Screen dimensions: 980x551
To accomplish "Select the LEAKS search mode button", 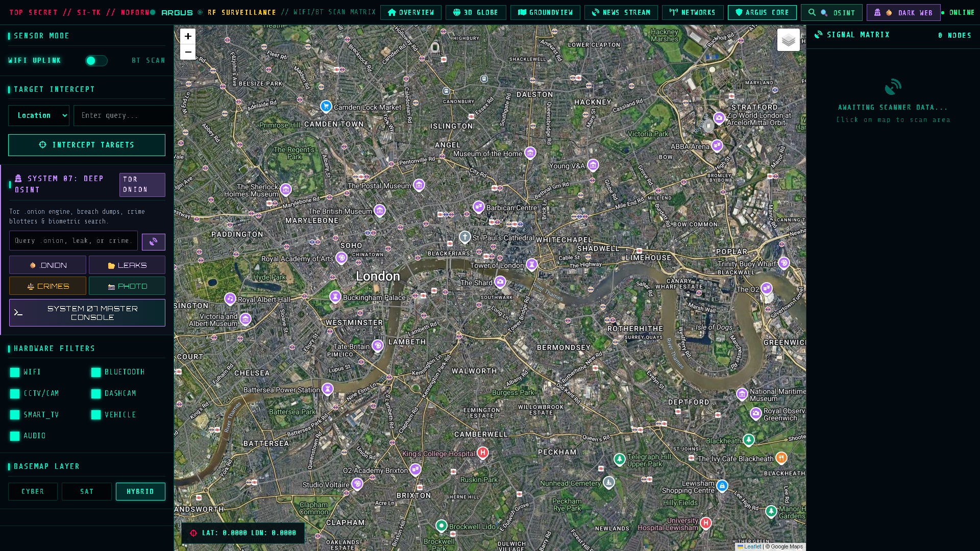I will coord(127,265).
